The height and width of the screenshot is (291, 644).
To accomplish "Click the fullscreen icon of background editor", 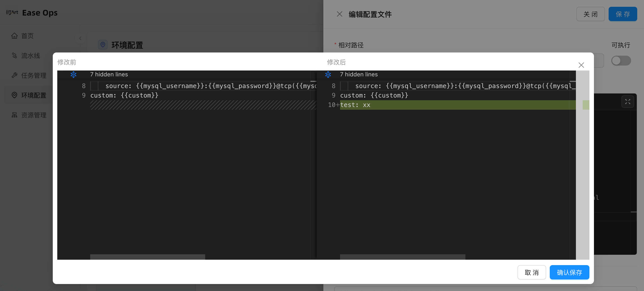I will [628, 102].
